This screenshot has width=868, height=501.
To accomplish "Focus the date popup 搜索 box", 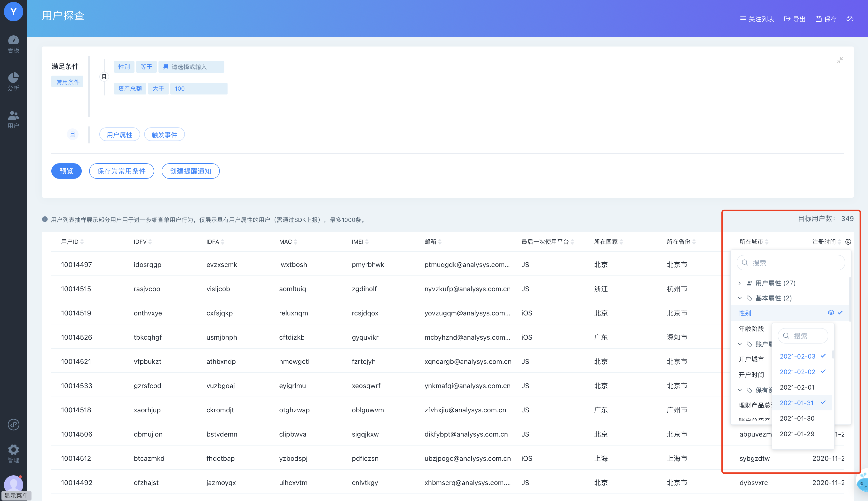I will pyautogui.click(x=803, y=336).
